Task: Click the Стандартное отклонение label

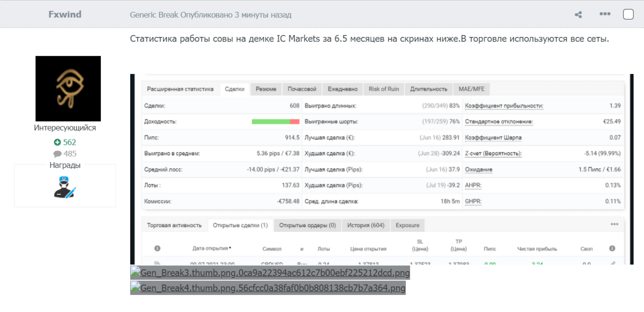Action: click(x=499, y=121)
